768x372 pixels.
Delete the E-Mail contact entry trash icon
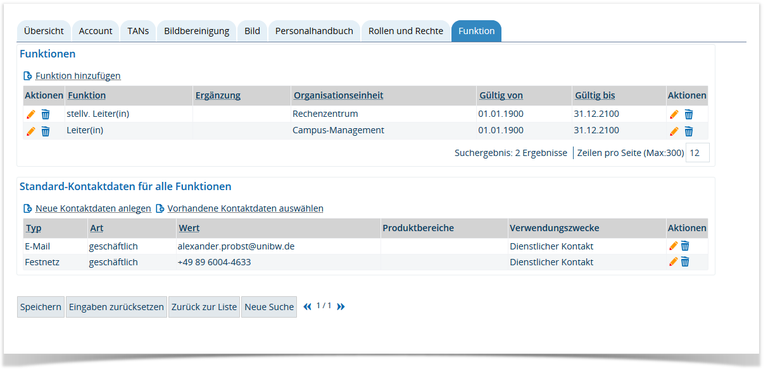(x=685, y=246)
